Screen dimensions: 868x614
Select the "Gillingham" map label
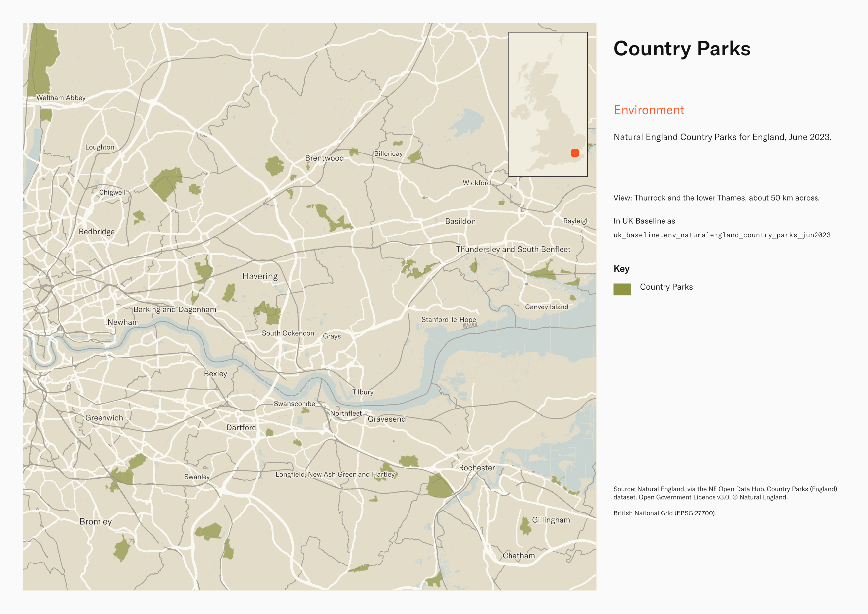[551, 520]
